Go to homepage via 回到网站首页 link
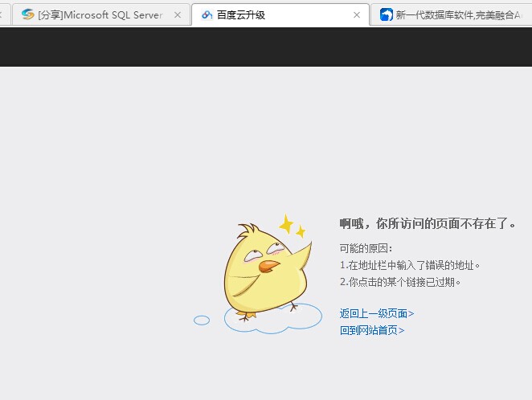 [372, 330]
